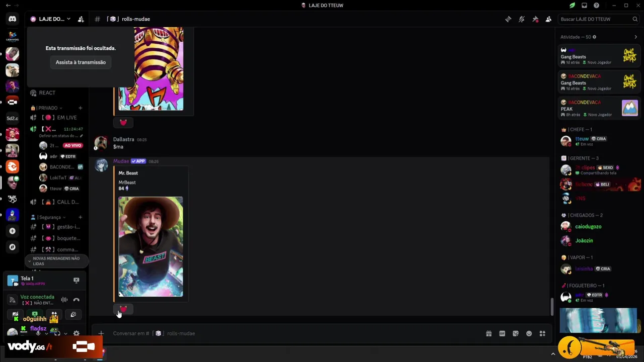Edit channel status pencil icon
The image size is (644, 362).
82,136
